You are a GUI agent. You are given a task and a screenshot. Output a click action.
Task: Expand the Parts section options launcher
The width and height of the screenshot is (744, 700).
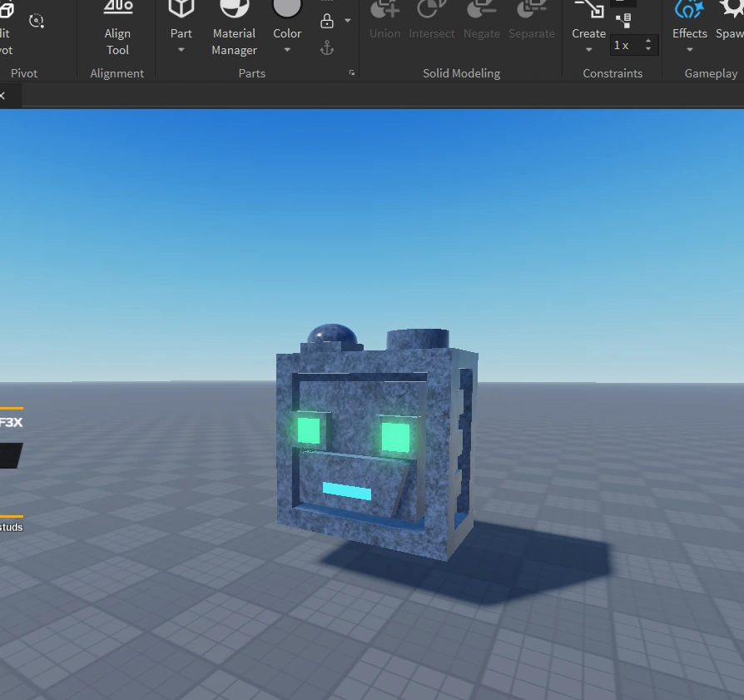tap(351, 72)
